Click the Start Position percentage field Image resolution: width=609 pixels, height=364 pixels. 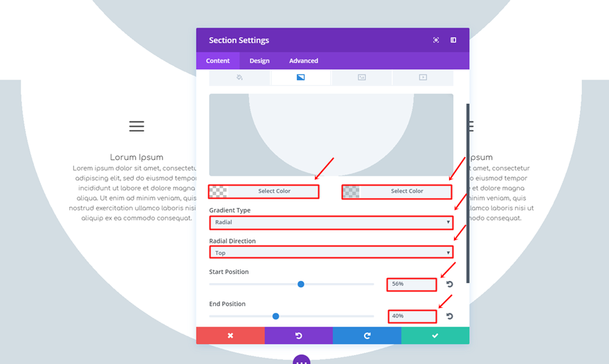(412, 284)
